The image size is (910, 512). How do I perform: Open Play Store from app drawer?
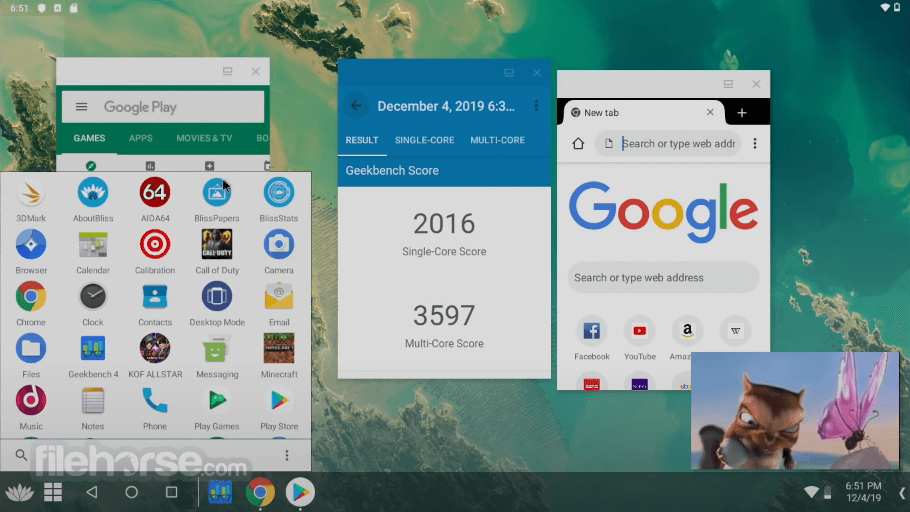pos(279,400)
